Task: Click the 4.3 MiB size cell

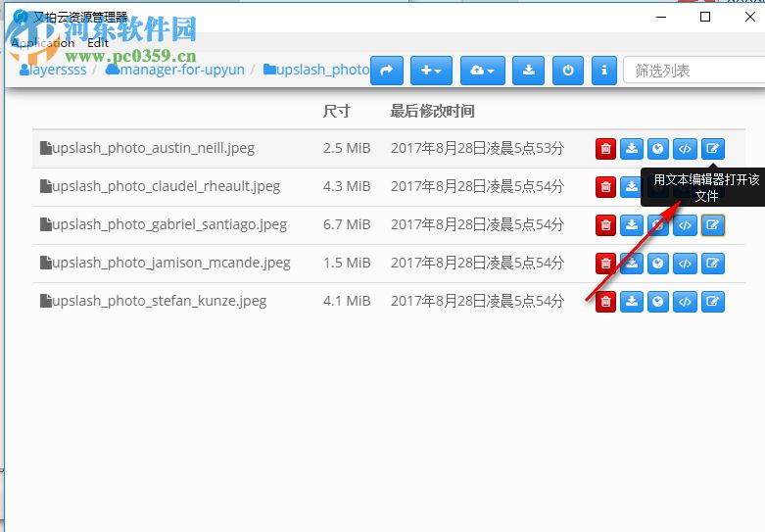Action: tap(347, 186)
